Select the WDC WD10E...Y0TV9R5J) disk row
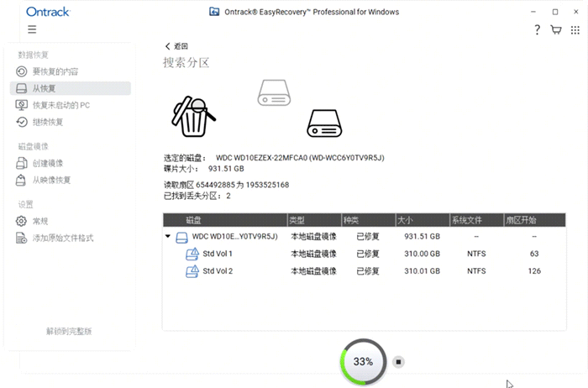This screenshot has width=588, height=388. pos(364,237)
